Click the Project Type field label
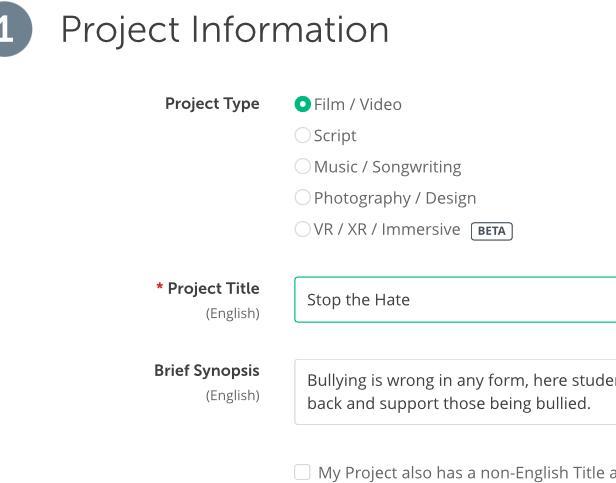The width and height of the screenshot is (616, 483). 212,104
